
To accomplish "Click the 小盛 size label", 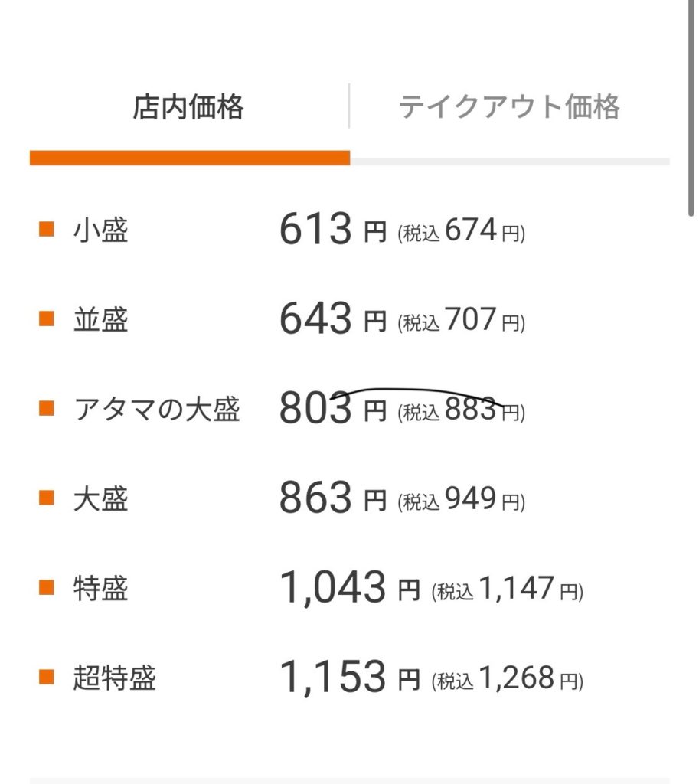I will pyautogui.click(x=101, y=230).
